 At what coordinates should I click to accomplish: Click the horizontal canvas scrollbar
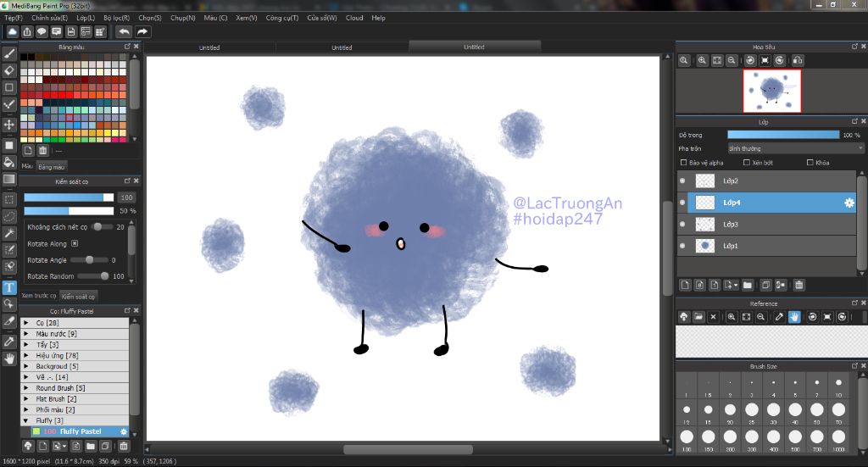coord(408,449)
